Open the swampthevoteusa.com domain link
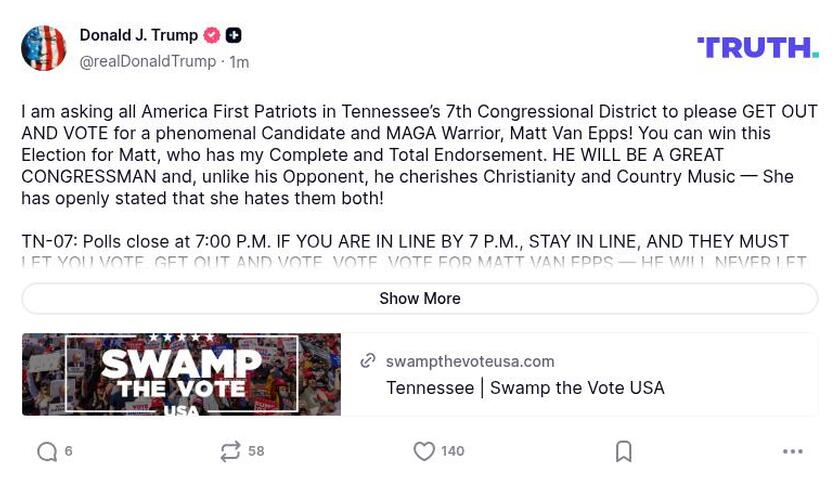 (470, 361)
